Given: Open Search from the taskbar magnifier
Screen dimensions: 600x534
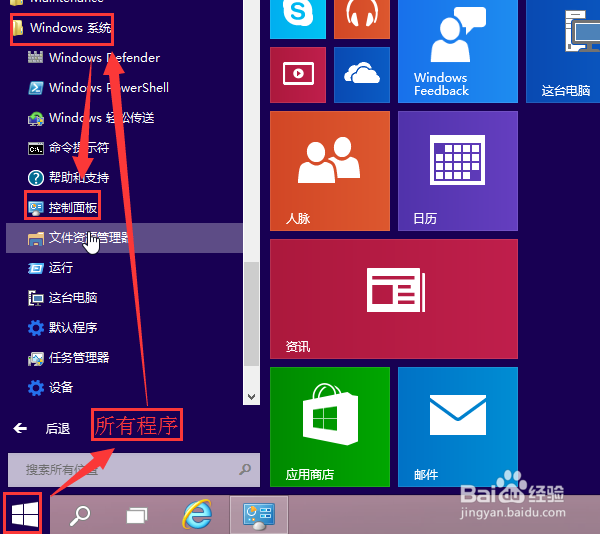Looking at the screenshot, I should tap(80, 515).
